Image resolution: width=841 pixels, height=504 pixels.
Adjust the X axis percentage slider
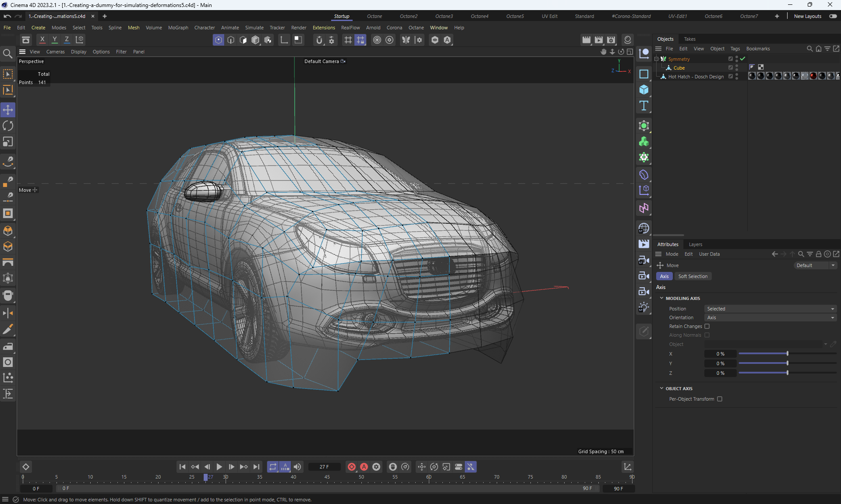click(787, 354)
